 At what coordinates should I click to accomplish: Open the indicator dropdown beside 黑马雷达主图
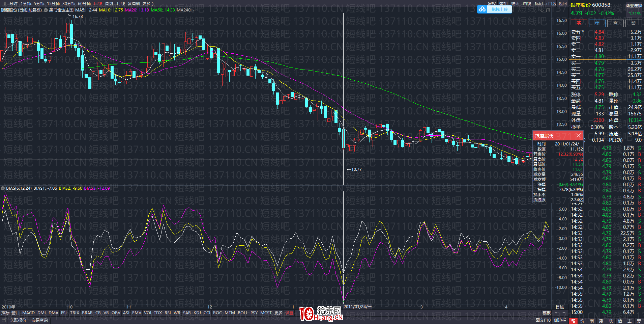pos(46,10)
